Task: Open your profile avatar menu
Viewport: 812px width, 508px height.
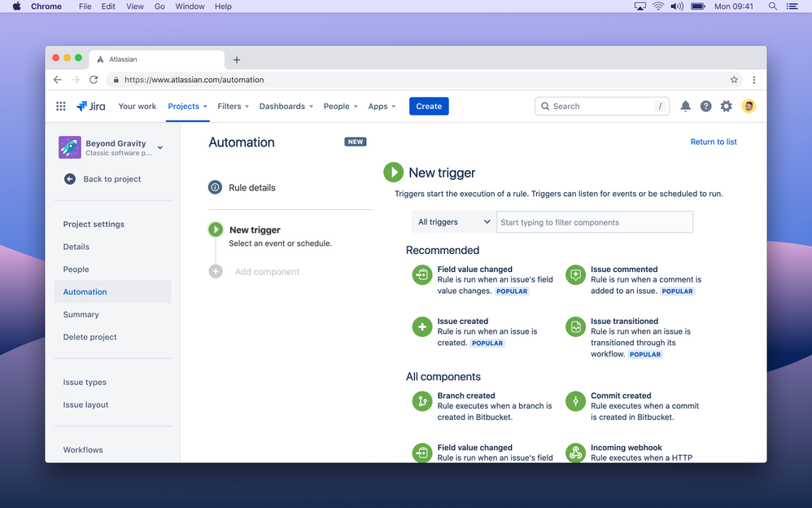Action: coord(749,106)
